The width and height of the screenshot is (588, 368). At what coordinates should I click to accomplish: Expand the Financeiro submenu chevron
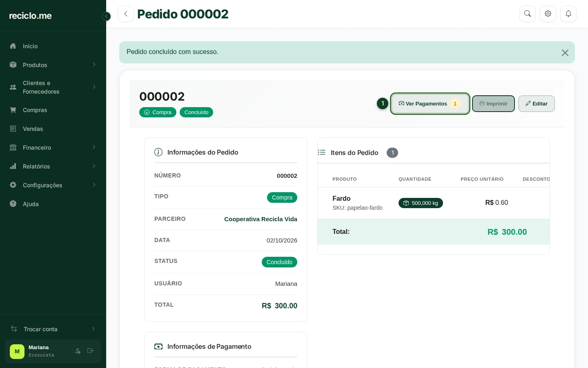coord(94,147)
